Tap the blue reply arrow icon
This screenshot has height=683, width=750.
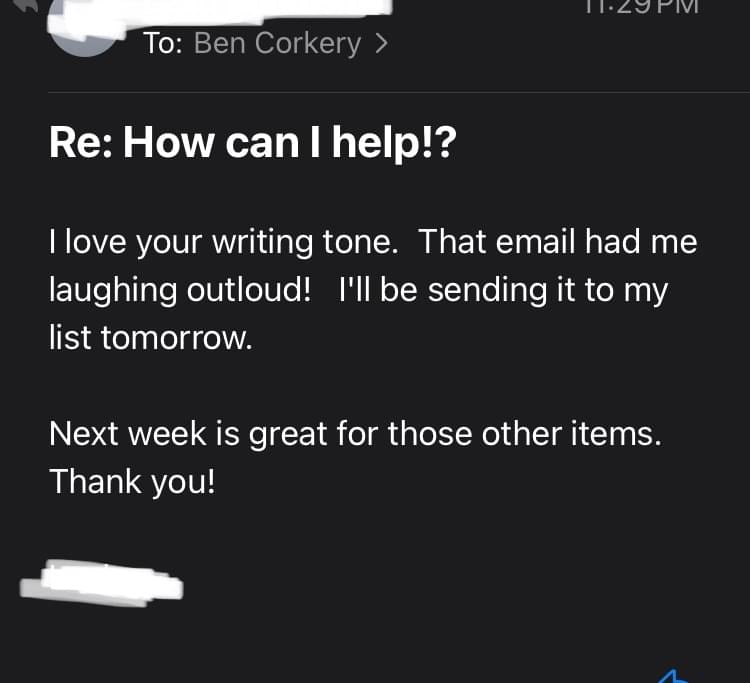[x=672, y=676]
